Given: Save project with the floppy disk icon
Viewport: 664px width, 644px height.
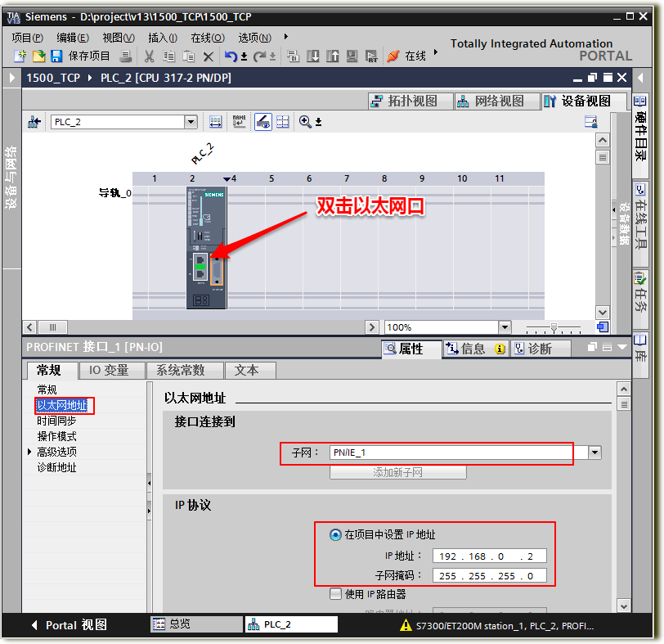Looking at the screenshot, I should point(56,56).
